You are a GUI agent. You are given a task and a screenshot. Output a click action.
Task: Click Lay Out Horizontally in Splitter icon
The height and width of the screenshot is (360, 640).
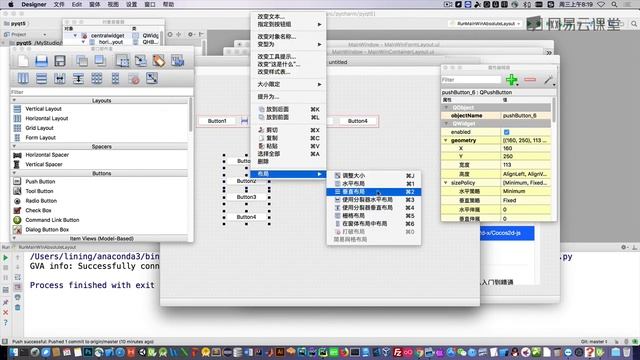tap(60, 78)
